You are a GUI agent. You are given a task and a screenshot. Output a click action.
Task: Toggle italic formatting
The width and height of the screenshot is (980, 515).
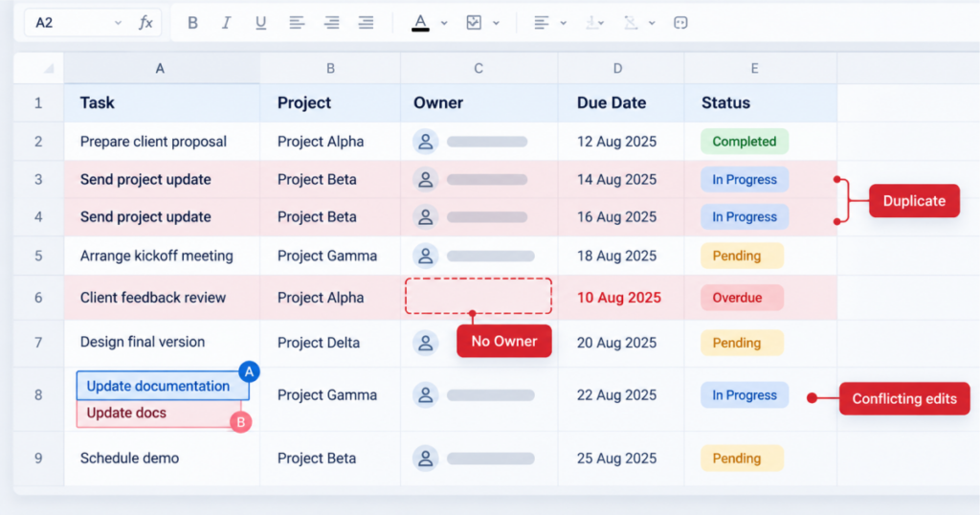click(x=226, y=23)
